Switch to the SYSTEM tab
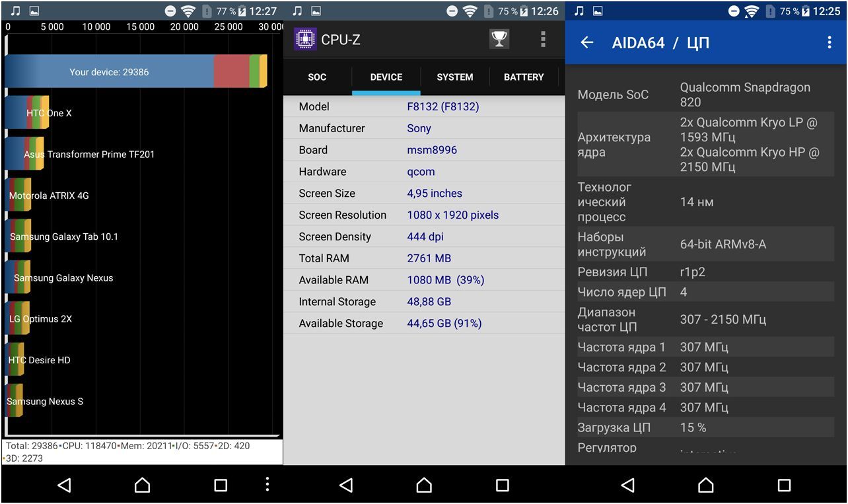The height and width of the screenshot is (504, 848). click(454, 77)
